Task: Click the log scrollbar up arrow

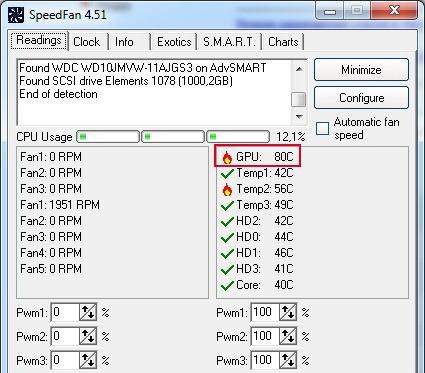Action: 299,69
